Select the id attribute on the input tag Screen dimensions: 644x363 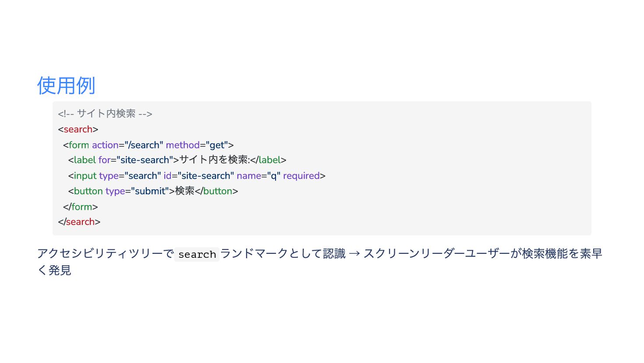click(x=167, y=176)
